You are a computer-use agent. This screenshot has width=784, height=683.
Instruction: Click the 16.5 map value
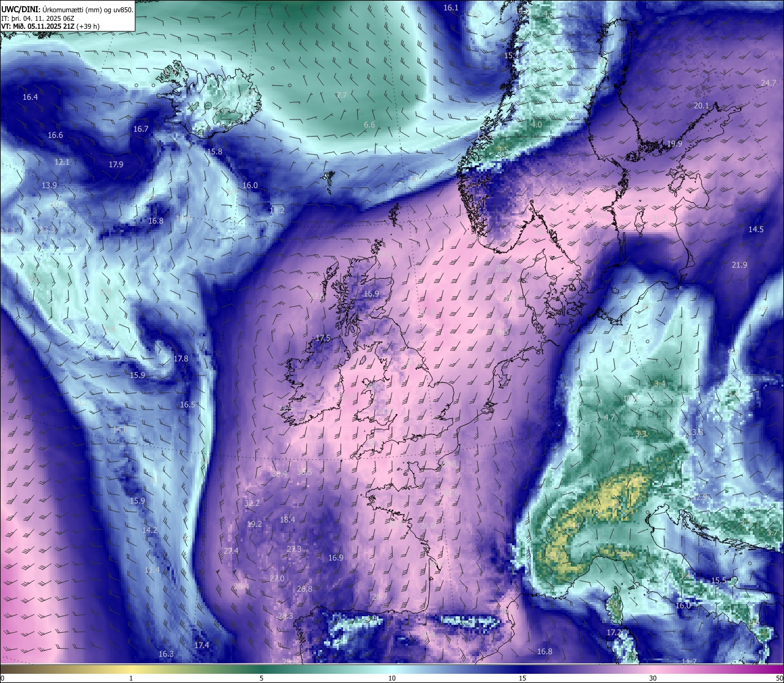click(x=187, y=405)
